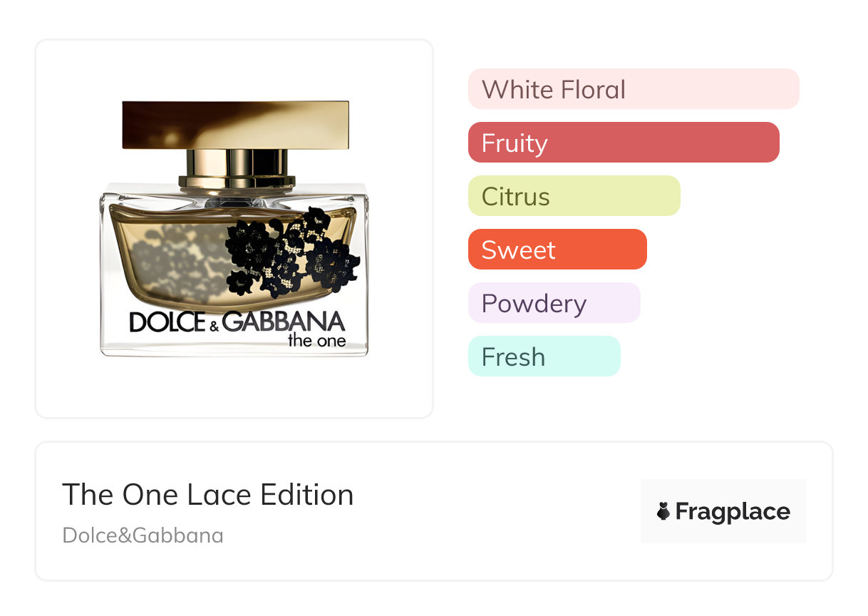Click the gold neck collar of the bottle
This screenshot has width=868, height=616.
pos(237,168)
